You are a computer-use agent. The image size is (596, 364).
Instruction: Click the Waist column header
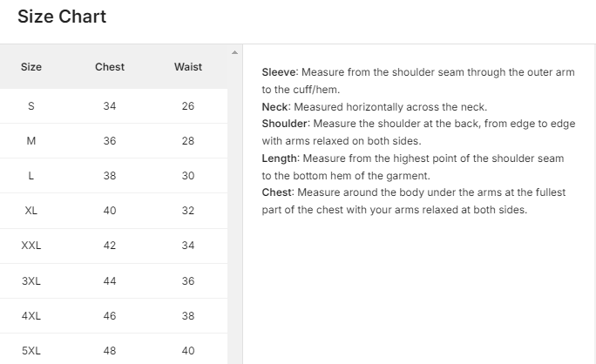pos(188,67)
